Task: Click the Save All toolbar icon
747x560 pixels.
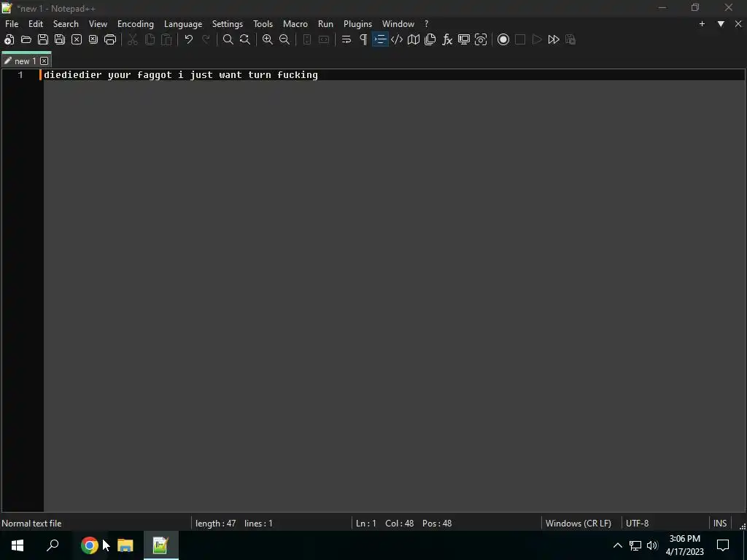Action: point(60,39)
